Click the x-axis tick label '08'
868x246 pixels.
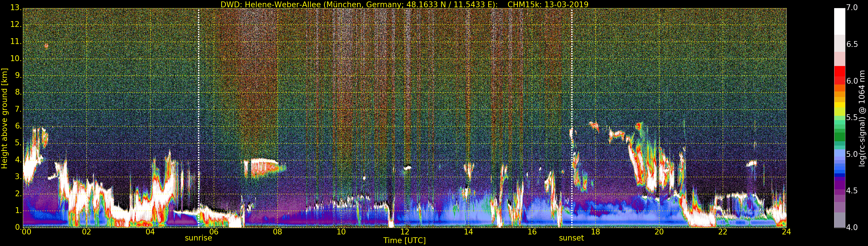(277, 232)
